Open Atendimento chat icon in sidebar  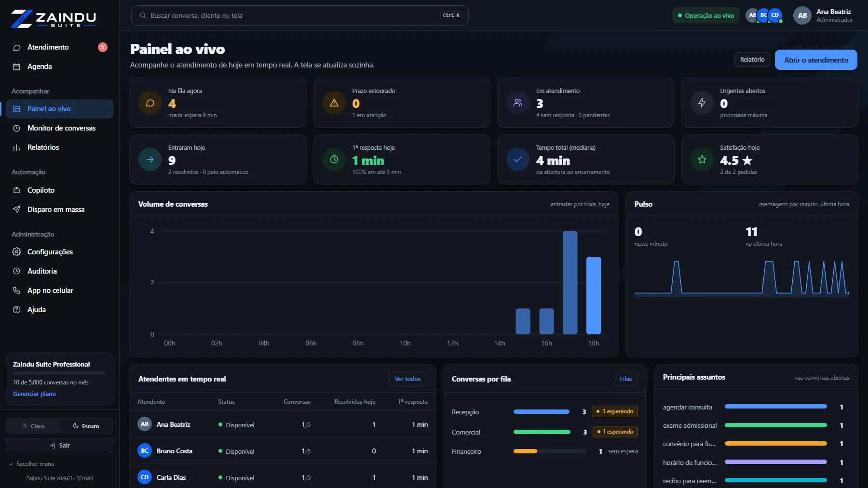click(x=16, y=47)
